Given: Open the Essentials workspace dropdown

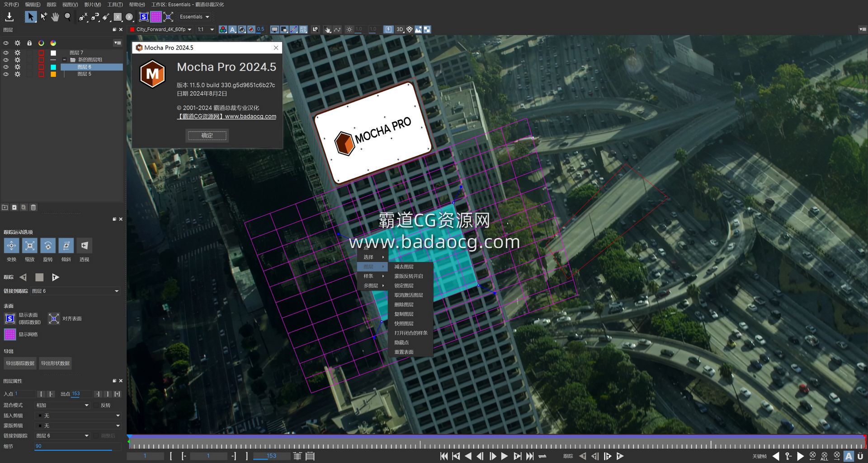Looking at the screenshot, I should point(194,17).
